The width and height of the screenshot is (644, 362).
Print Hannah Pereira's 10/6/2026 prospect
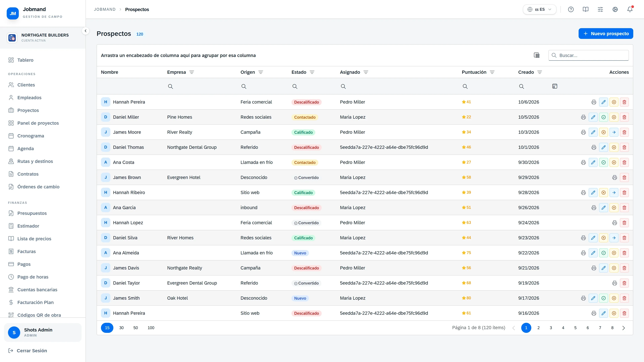(x=594, y=102)
